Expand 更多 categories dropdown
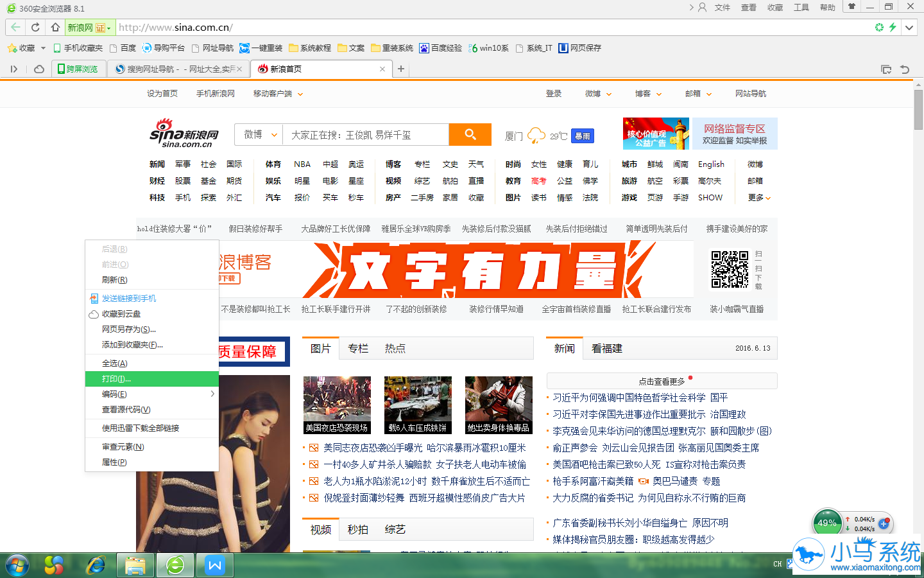The image size is (924, 578). point(759,198)
